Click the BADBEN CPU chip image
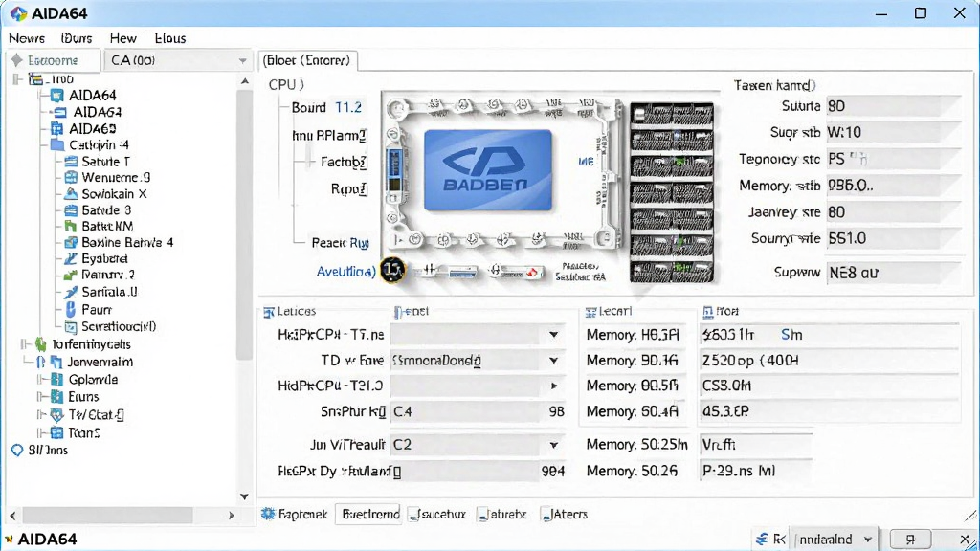This screenshot has width=980, height=551. [x=487, y=170]
